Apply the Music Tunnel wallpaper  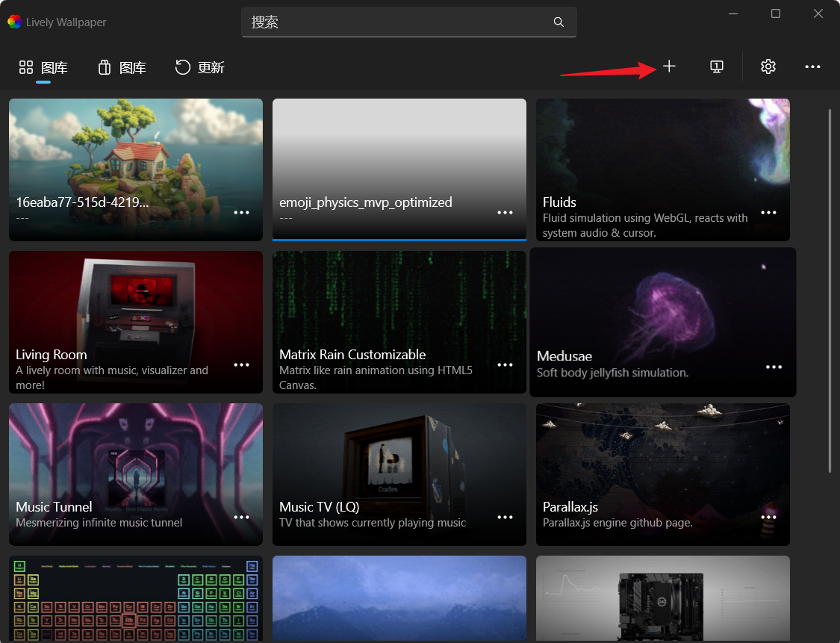[x=136, y=475]
